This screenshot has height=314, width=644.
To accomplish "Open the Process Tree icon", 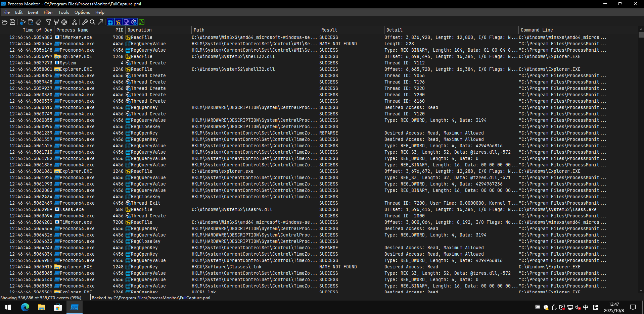I will (75, 22).
